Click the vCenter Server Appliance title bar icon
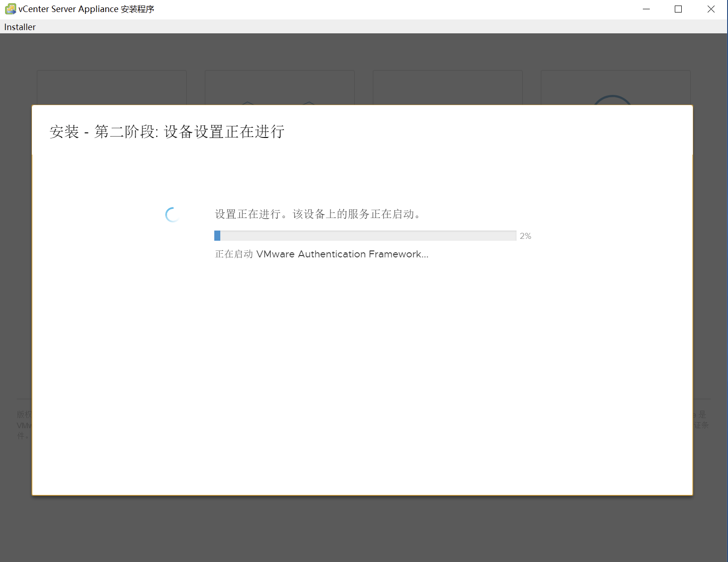Image resolution: width=728 pixels, height=562 pixels. point(10,9)
